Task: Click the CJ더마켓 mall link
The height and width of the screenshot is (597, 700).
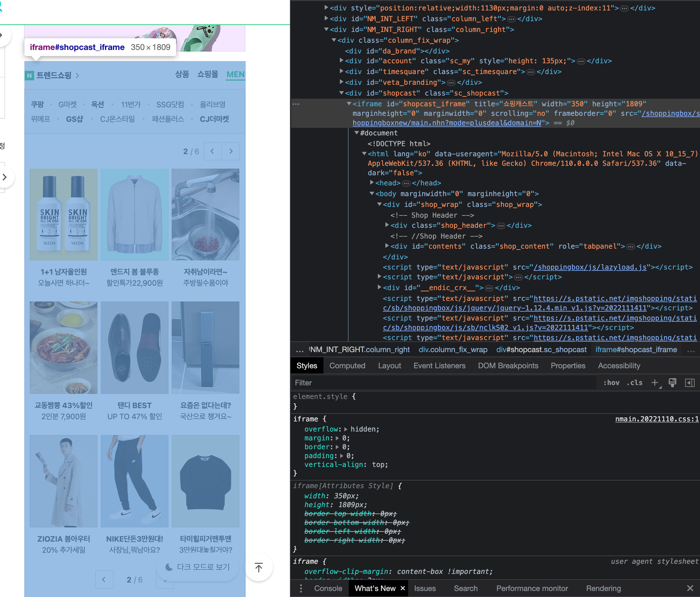Action: click(215, 119)
